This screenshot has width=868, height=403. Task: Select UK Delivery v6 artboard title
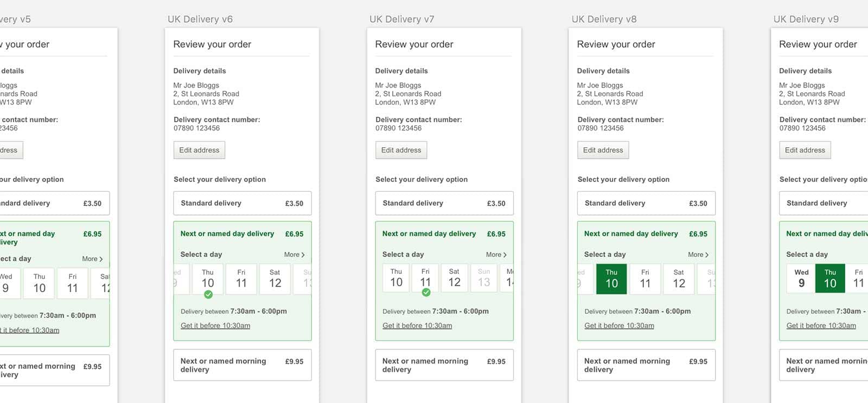tap(200, 20)
